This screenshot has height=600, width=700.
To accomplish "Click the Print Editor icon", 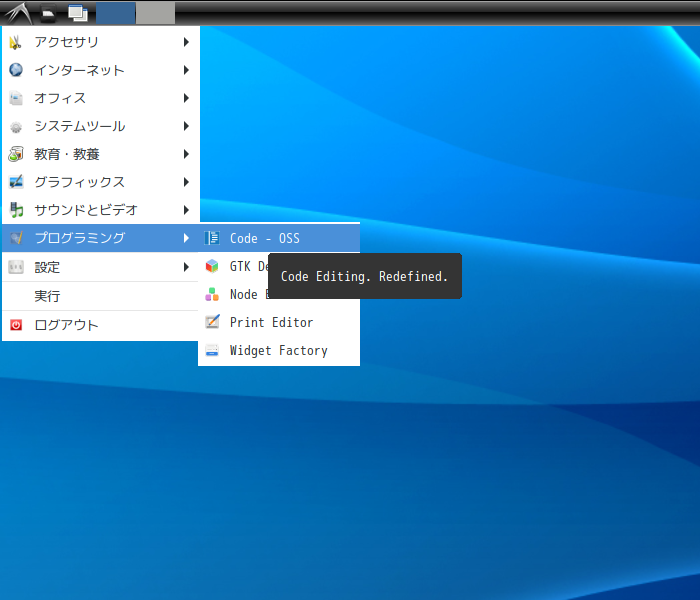I will [212, 322].
